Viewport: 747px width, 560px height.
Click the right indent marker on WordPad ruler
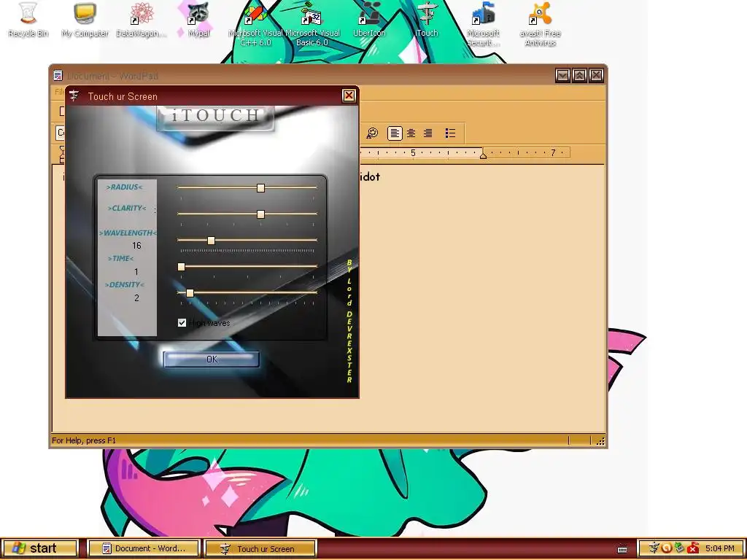tap(483, 155)
